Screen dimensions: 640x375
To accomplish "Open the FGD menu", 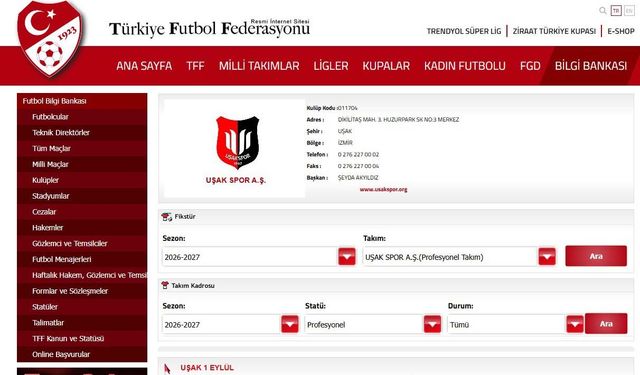I will (x=530, y=66).
